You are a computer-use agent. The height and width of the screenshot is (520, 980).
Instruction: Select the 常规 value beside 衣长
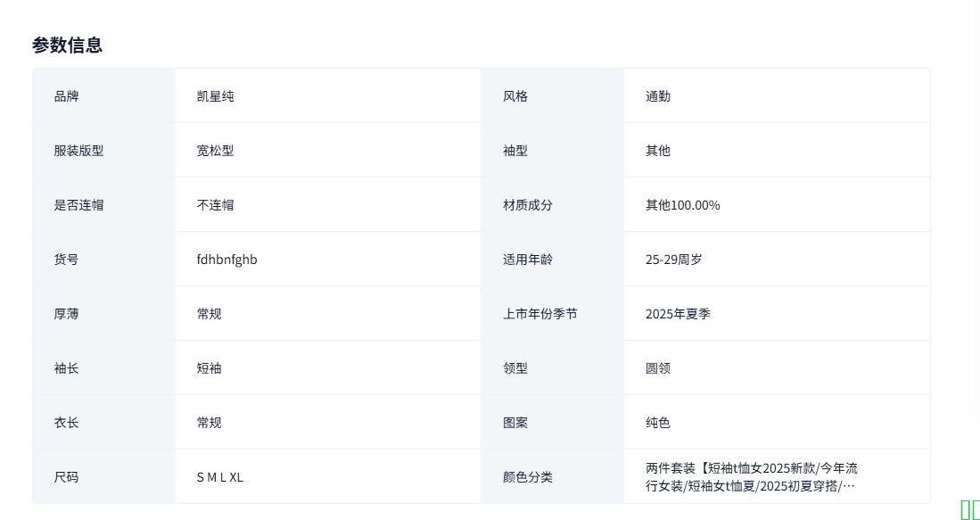point(209,423)
